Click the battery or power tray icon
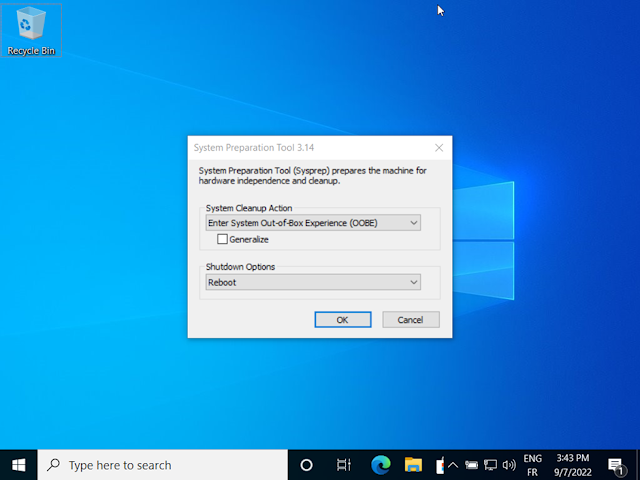This screenshot has width=640, height=480. tap(471, 465)
